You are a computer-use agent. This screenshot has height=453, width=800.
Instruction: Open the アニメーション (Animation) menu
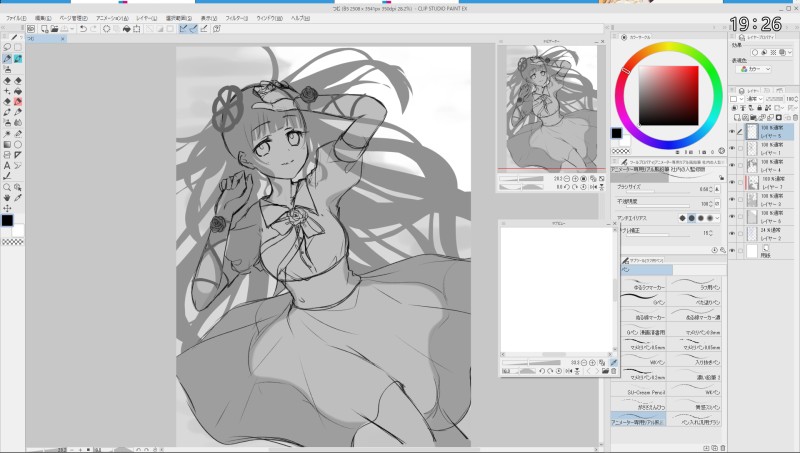pos(112,18)
